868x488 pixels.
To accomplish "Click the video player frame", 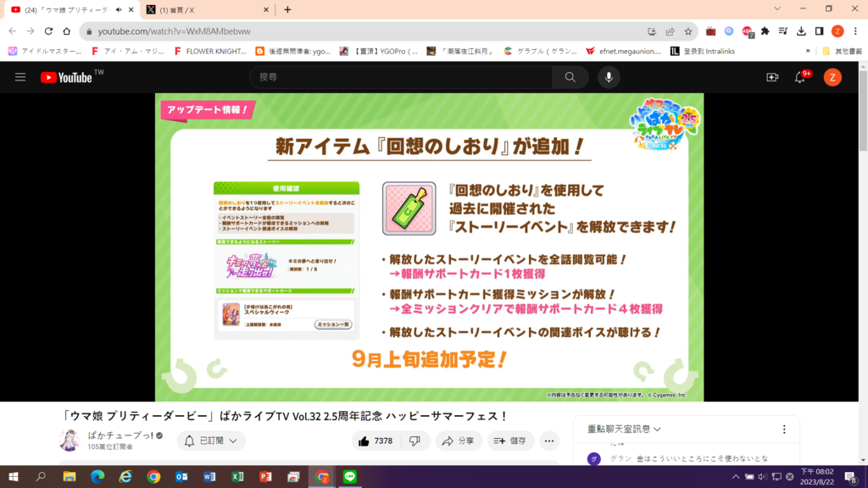I will (x=430, y=247).
